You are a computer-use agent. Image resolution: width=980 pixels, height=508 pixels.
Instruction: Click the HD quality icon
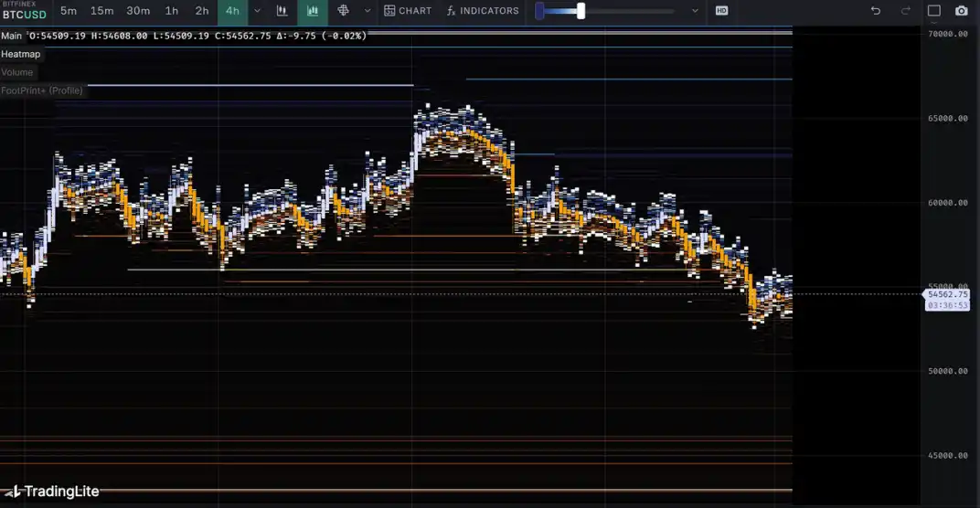tap(721, 11)
